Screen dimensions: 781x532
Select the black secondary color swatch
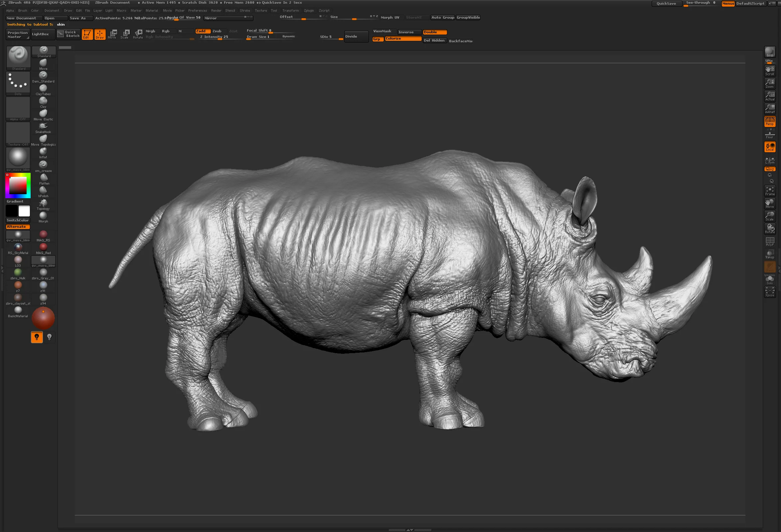[x=12, y=211]
